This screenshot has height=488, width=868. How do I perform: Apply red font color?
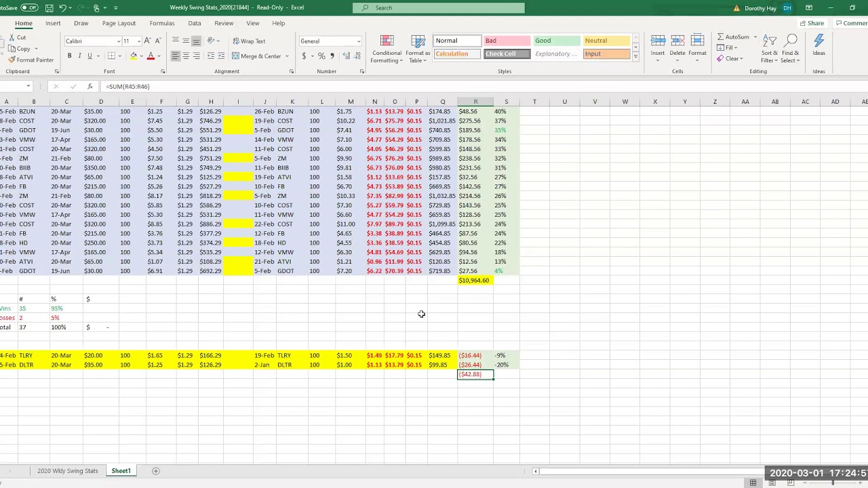pyautogui.click(x=151, y=56)
